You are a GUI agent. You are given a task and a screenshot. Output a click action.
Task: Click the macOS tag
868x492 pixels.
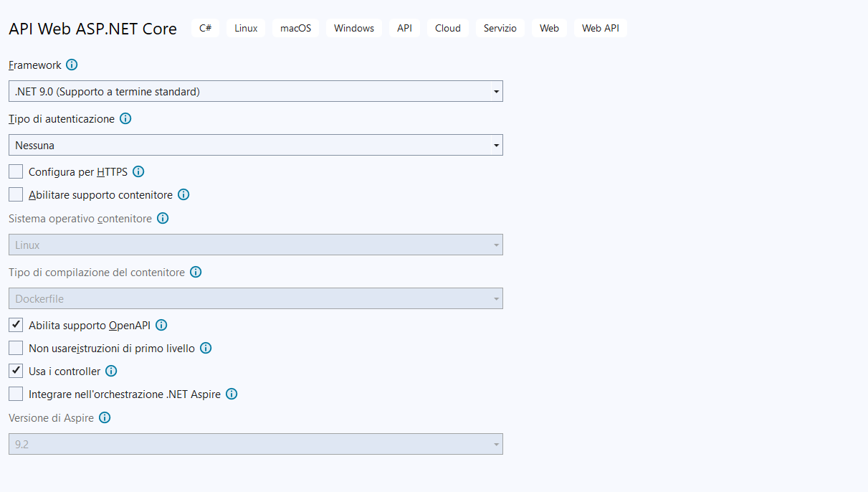click(295, 28)
